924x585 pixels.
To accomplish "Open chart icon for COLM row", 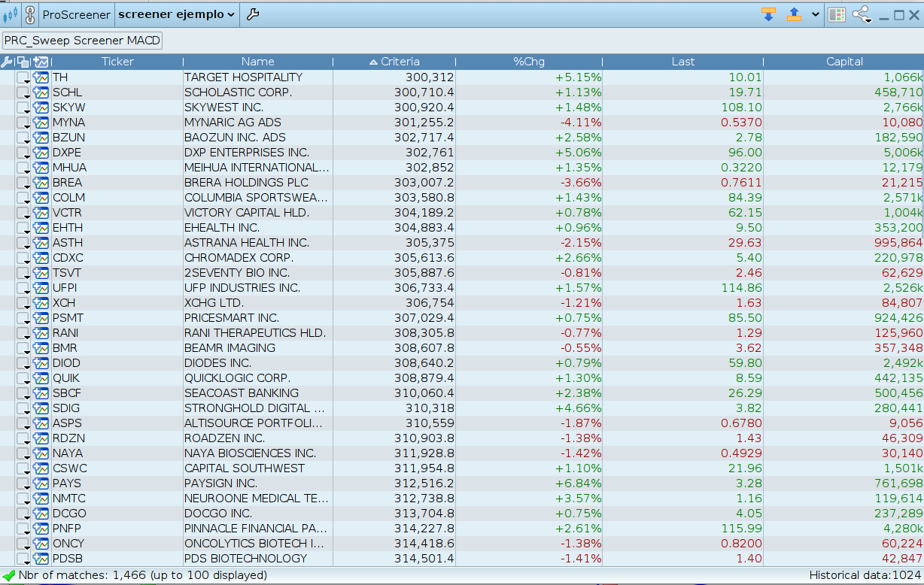I will [41, 198].
